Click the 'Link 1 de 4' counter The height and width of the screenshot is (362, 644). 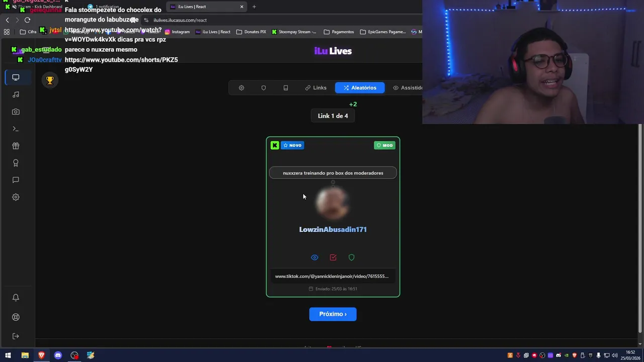[333, 116]
